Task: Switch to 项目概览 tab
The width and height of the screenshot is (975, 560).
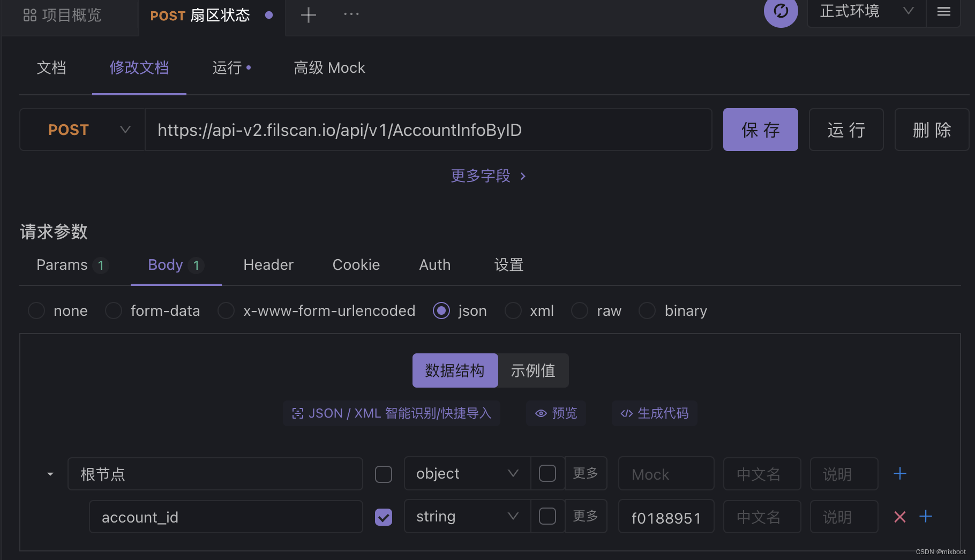Action: (70, 15)
